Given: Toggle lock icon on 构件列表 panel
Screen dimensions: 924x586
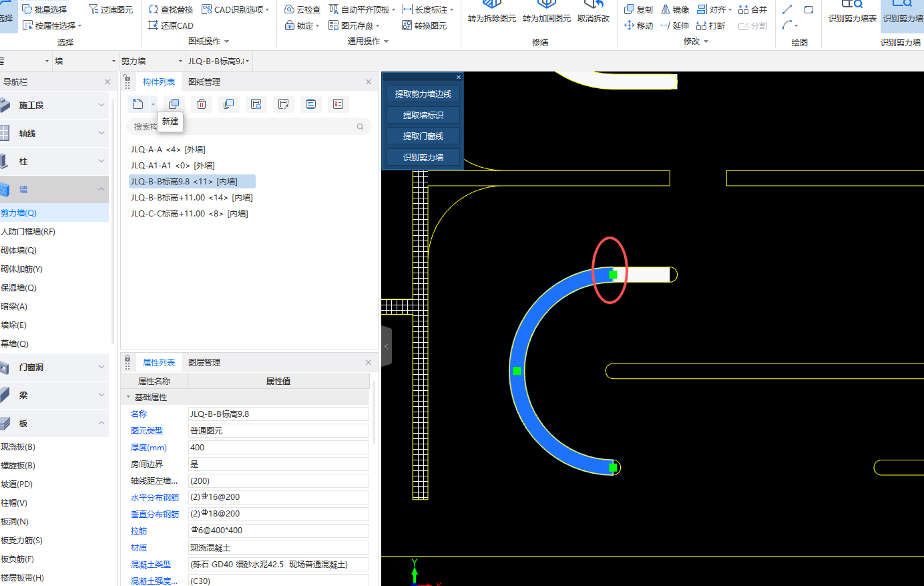Looking at the screenshot, I should click(128, 79).
